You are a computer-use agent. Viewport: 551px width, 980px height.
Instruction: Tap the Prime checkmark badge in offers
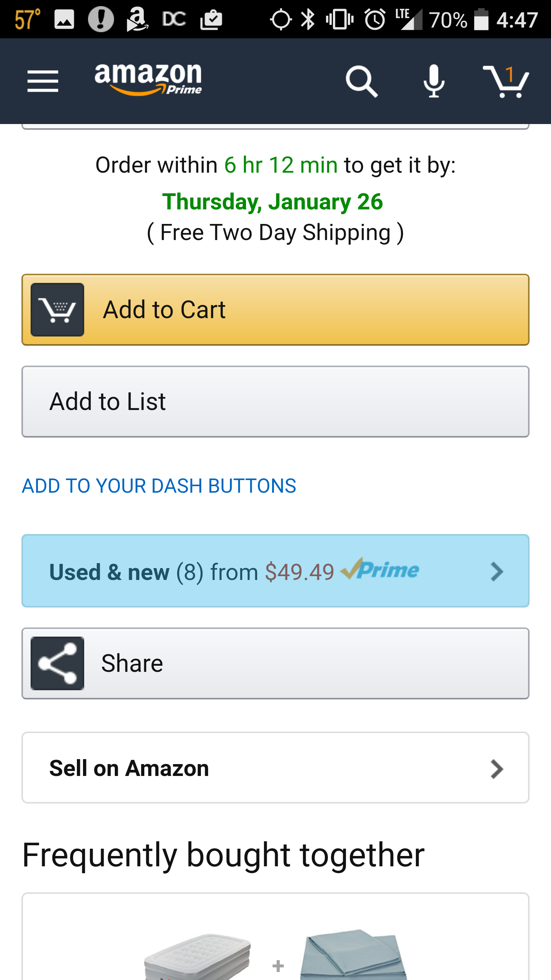point(380,570)
